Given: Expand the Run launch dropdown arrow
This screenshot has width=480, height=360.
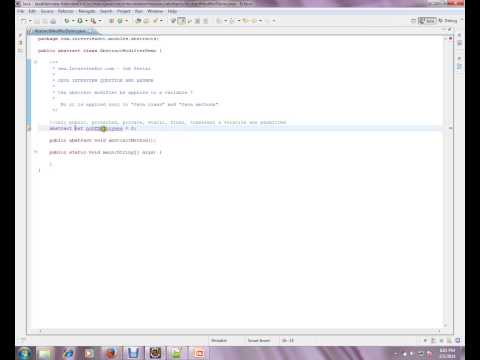Looking at the screenshot, I should pyautogui.click(x=86, y=21).
